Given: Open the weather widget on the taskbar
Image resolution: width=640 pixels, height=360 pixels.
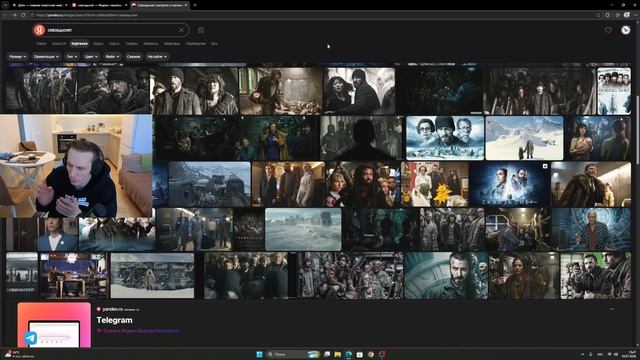Looking at the screenshot, I should 19,354.
